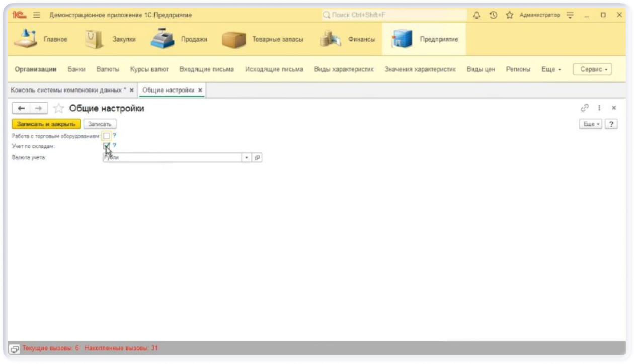Add Общие настройки to favorites star
Viewport: 635px width, 364px height.
pyautogui.click(x=59, y=108)
